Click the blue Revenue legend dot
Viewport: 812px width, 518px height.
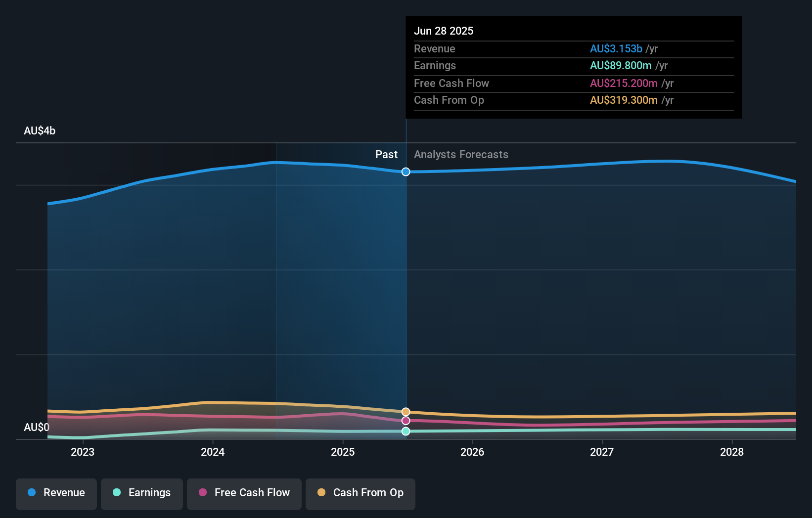coord(31,493)
